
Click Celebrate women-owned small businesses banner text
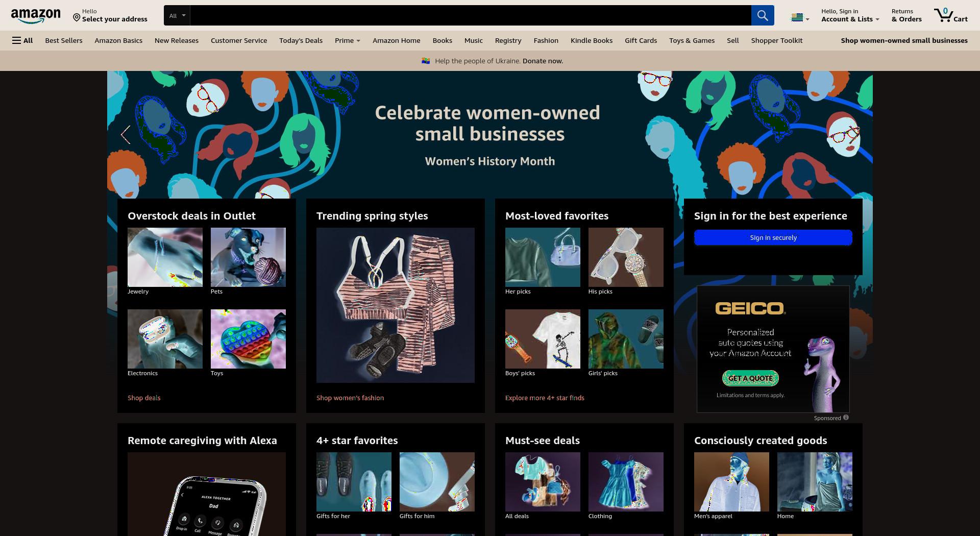(x=488, y=123)
